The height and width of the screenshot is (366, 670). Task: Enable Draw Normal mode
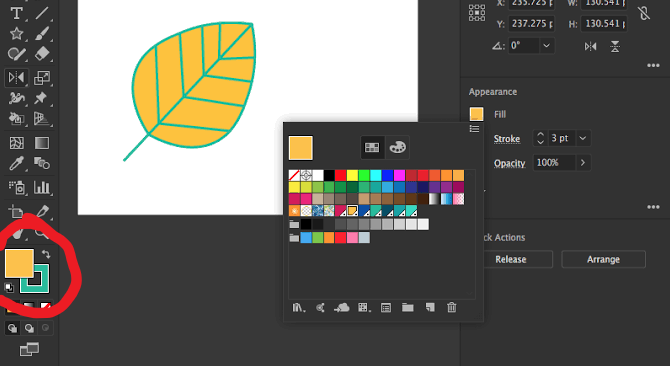tap(12, 328)
